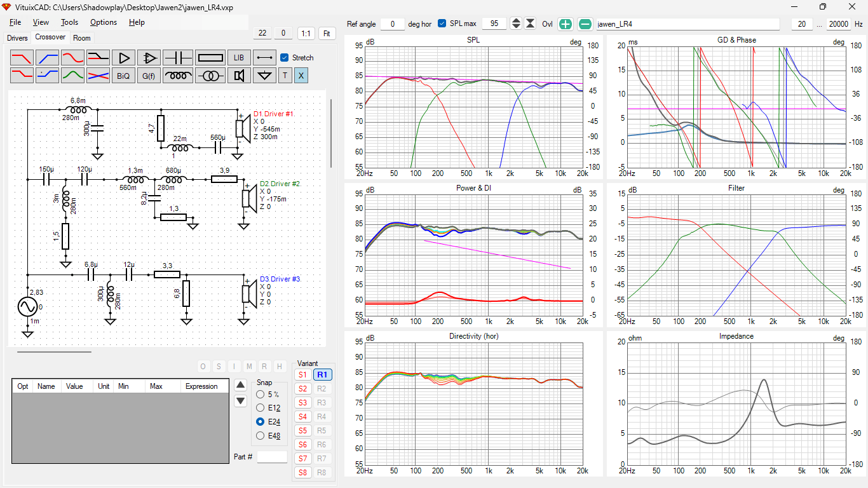
Task: Open the Help menu
Action: (x=137, y=22)
